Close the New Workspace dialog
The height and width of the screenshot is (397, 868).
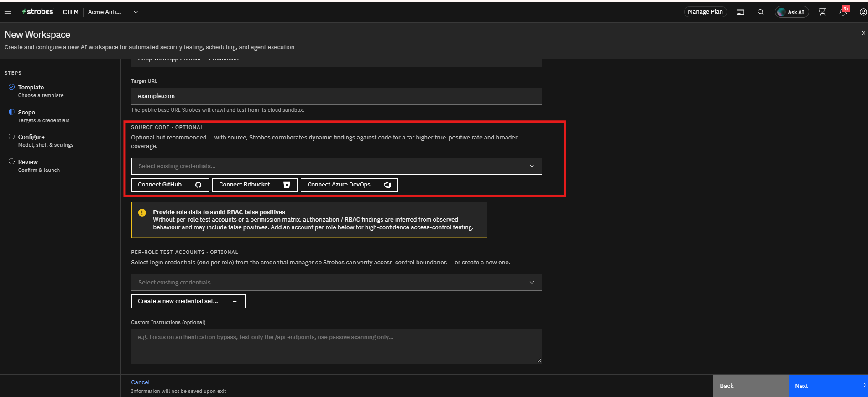[x=863, y=33]
